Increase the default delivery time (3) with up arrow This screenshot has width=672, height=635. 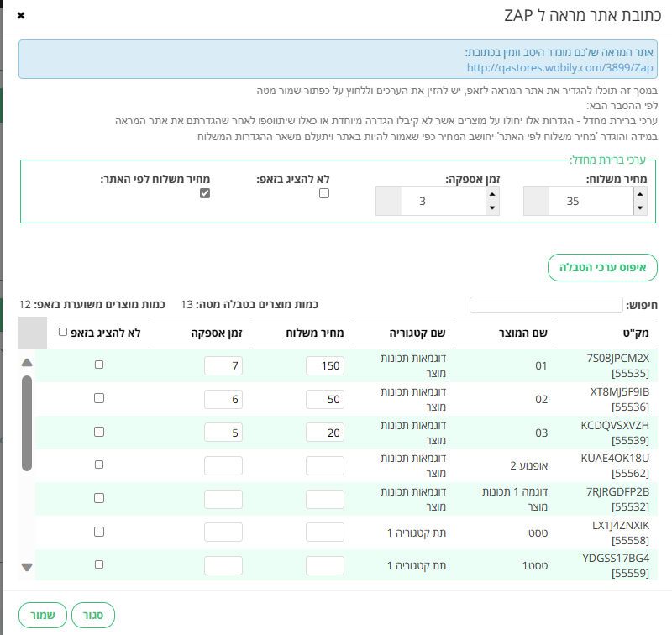pyautogui.click(x=492, y=194)
